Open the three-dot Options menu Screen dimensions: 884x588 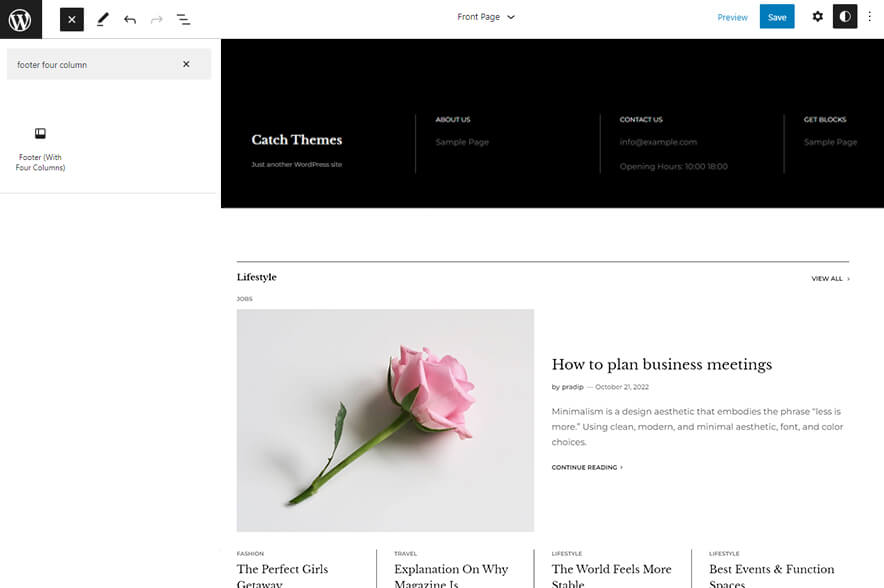click(871, 17)
